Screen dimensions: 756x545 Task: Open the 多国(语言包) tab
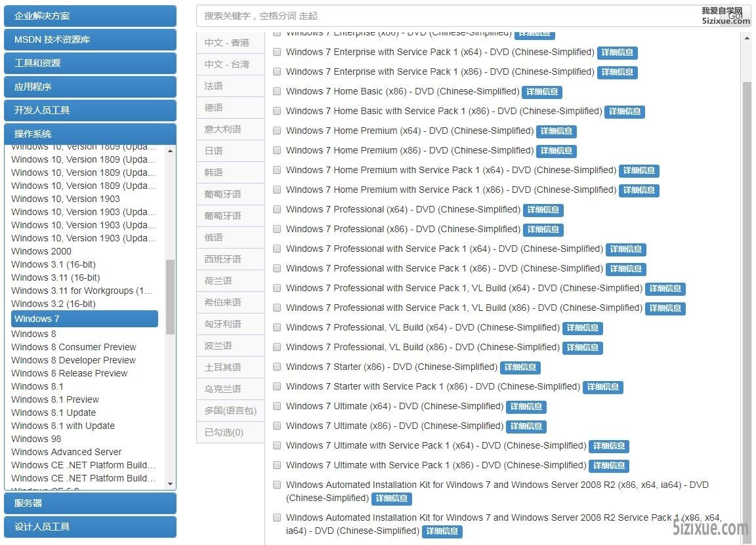(230, 411)
